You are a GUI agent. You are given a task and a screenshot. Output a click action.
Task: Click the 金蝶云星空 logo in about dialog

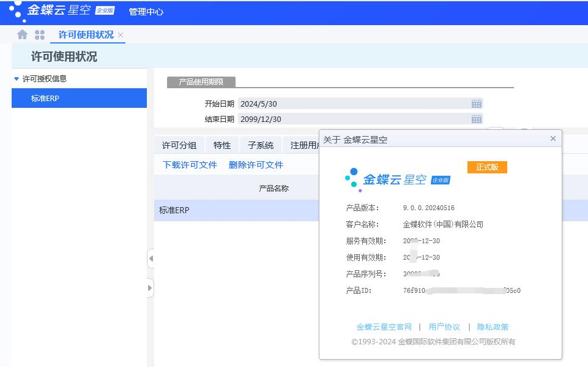coord(398,180)
